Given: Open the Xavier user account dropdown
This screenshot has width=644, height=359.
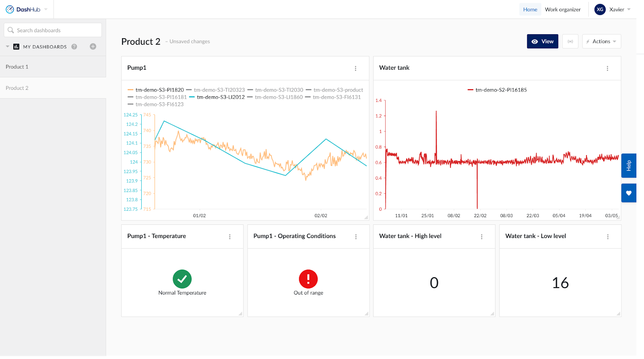Looking at the screenshot, I should pos(613,10).
